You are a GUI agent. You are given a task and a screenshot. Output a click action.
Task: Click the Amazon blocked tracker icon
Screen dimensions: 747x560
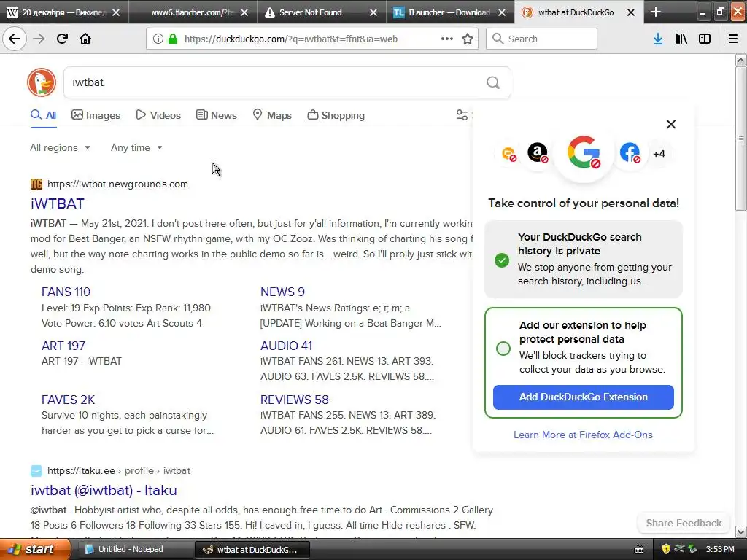(538, 153)
